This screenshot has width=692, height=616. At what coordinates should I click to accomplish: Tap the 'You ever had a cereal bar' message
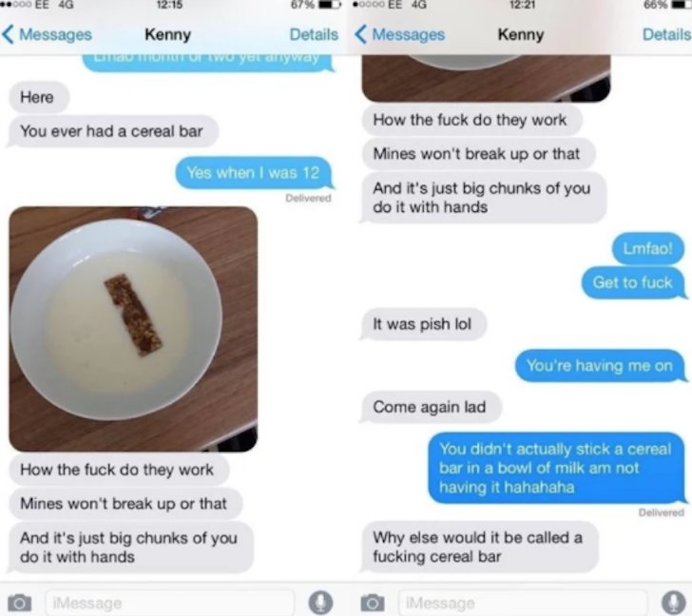(x=112, y=131)
